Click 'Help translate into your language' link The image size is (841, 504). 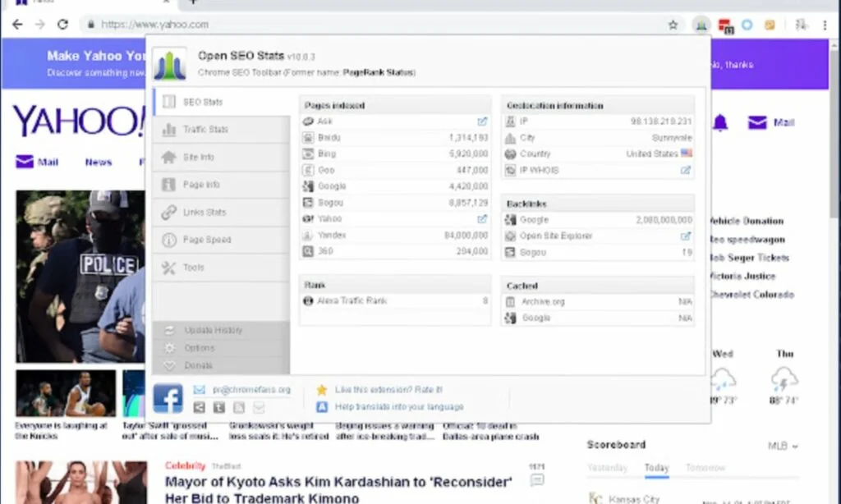[398, 406]
